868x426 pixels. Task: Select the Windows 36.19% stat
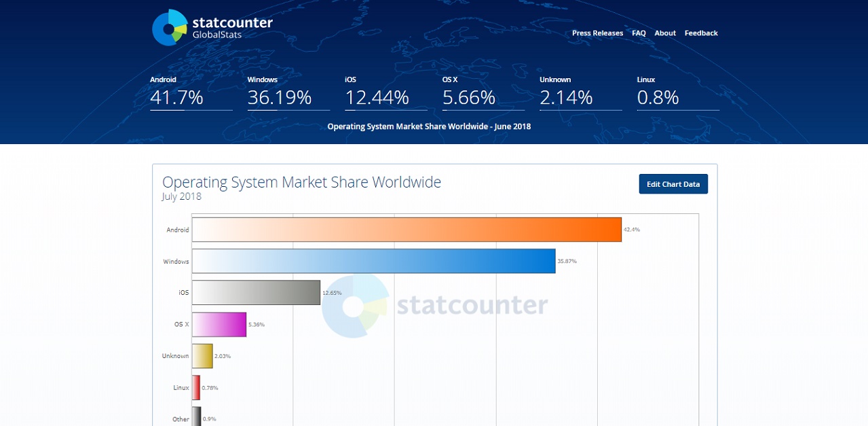[288, 92]
